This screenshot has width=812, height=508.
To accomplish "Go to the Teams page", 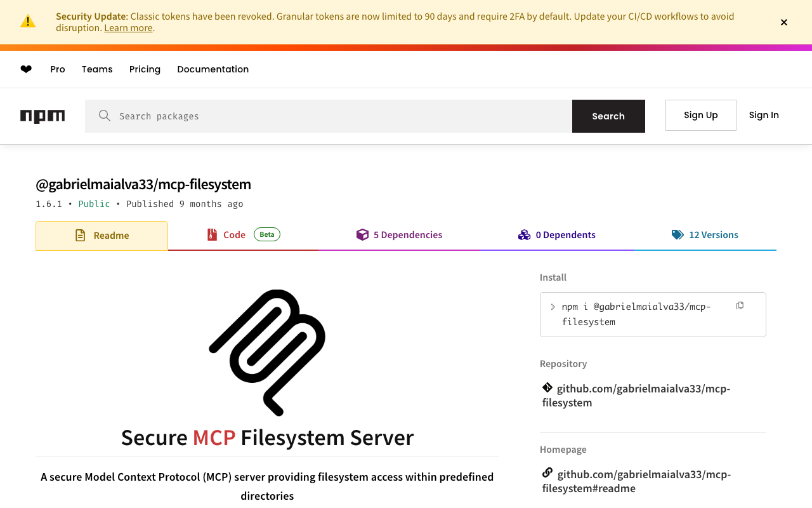I will click(x=97, y=69).
